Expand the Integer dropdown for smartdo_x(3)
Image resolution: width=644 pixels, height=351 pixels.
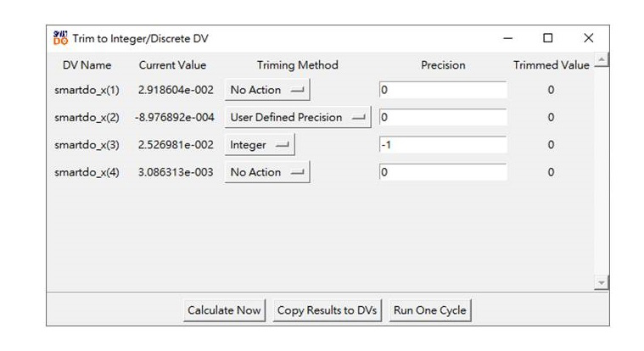[x=259, y=145]
